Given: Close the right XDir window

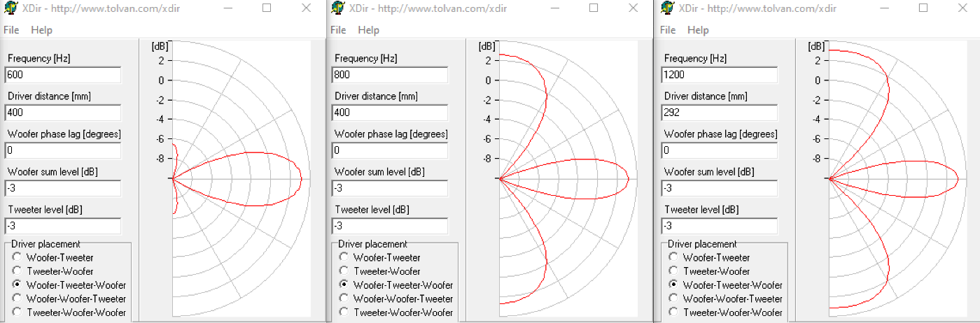Looking at the screenshot, I should point(963,8).
